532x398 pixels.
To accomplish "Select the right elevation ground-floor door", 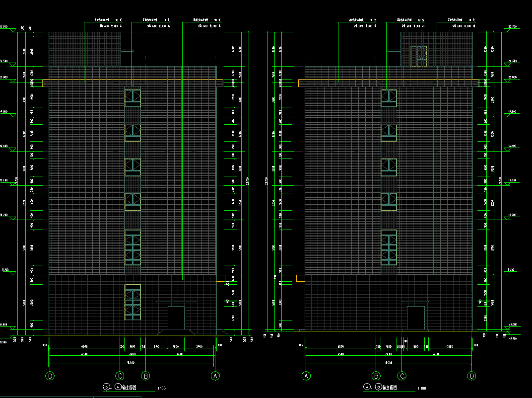I will 416,318.
